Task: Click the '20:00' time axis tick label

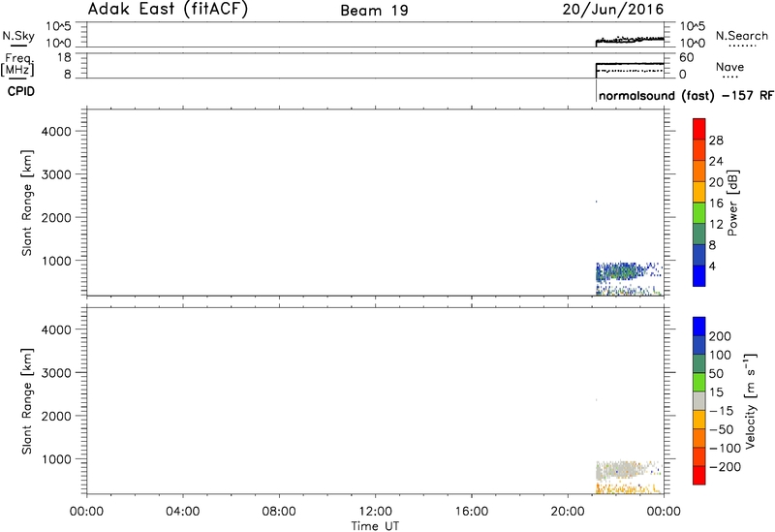Action: click(x=568, y=512)
